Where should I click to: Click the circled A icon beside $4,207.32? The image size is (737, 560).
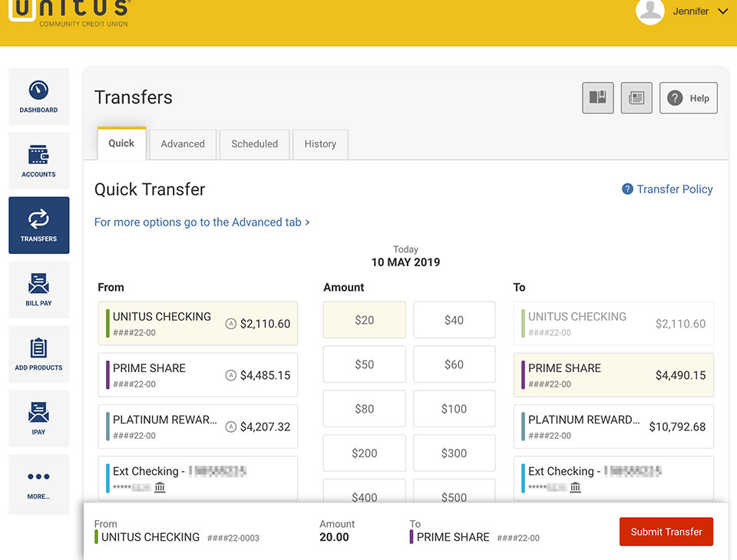tap(231, 427)
